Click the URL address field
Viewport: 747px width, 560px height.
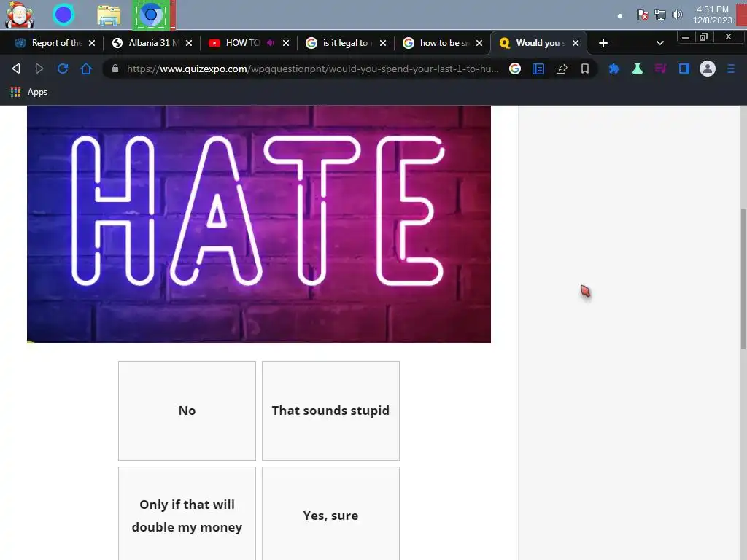tap(312, 69)
